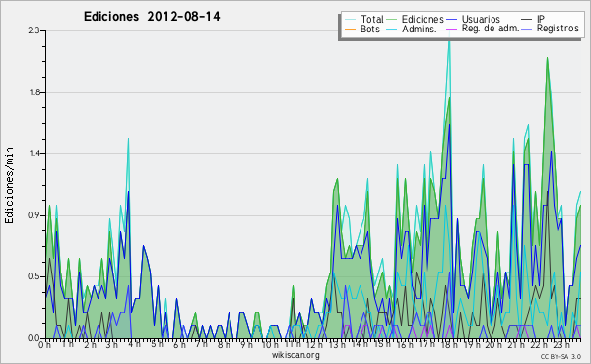The height and width of the screenshot is (364, 591).
Task: Click the '6 h' x-axis label
Action: 180,345
